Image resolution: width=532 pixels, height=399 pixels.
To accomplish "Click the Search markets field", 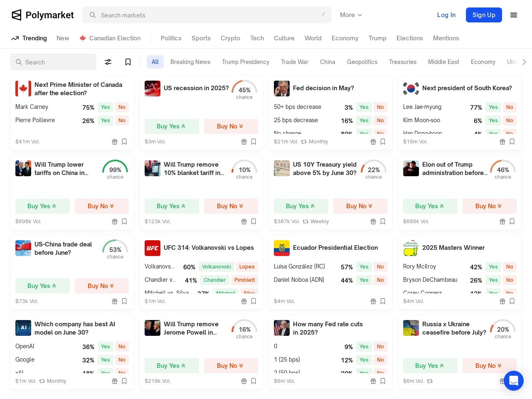I will click(x=207, y=15).
